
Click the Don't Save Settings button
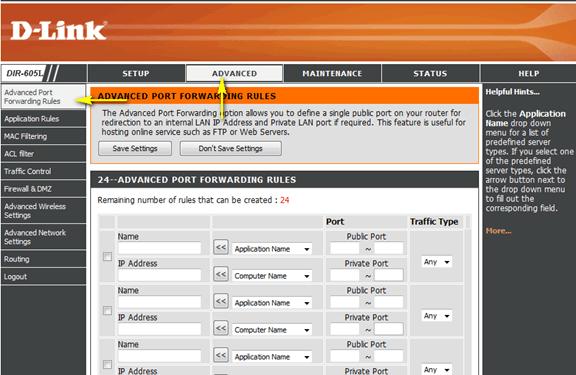pyautogui.click(x=231, y=148)
